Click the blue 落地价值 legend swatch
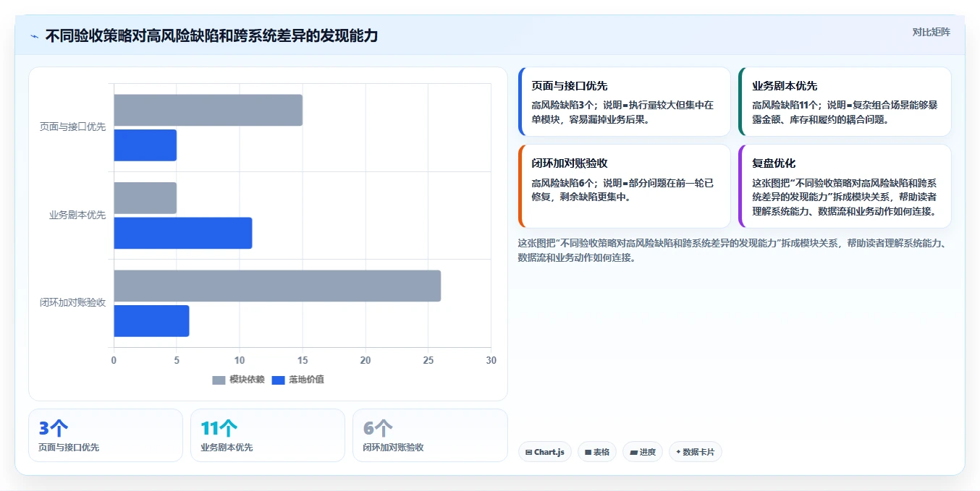Screen dimensions: 980x491 pyautogui.click(x=278, y=380)
